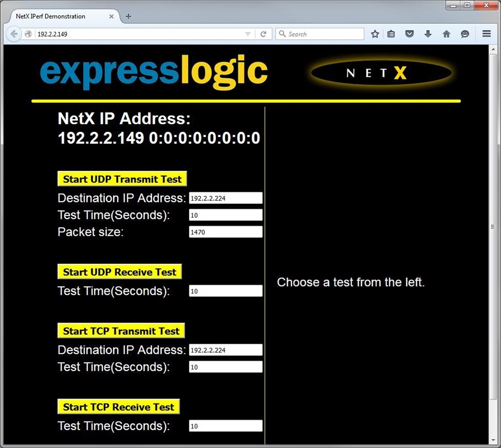
Task: Click the back navigation arrow
Action: click(x=14, y=34)
